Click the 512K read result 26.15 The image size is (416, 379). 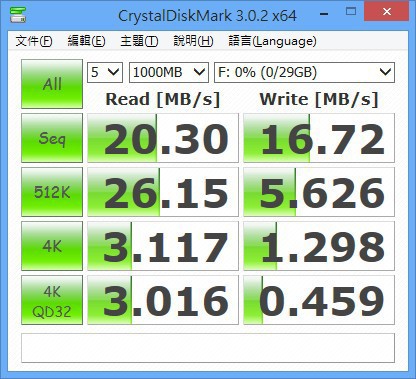(x=163, y=192)
